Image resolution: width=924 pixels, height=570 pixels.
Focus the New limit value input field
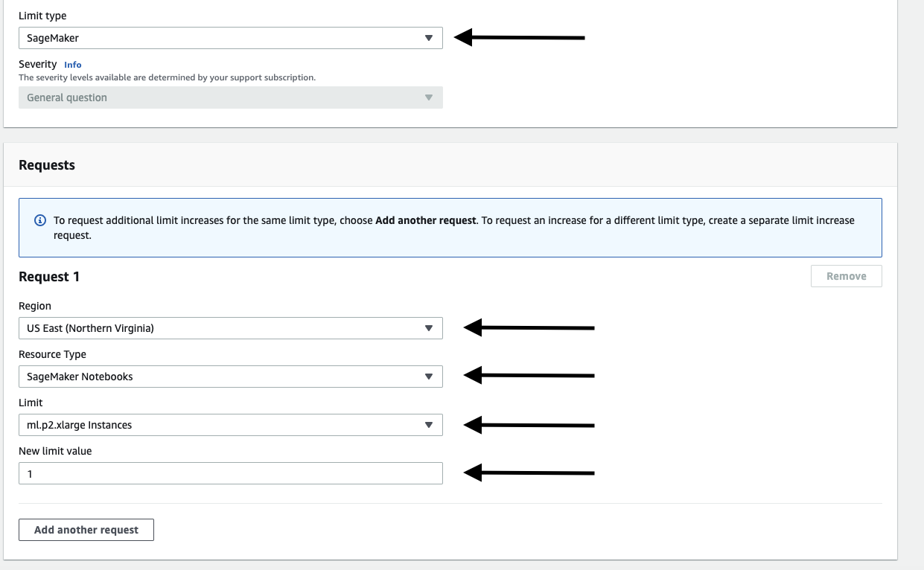[230, 473]
